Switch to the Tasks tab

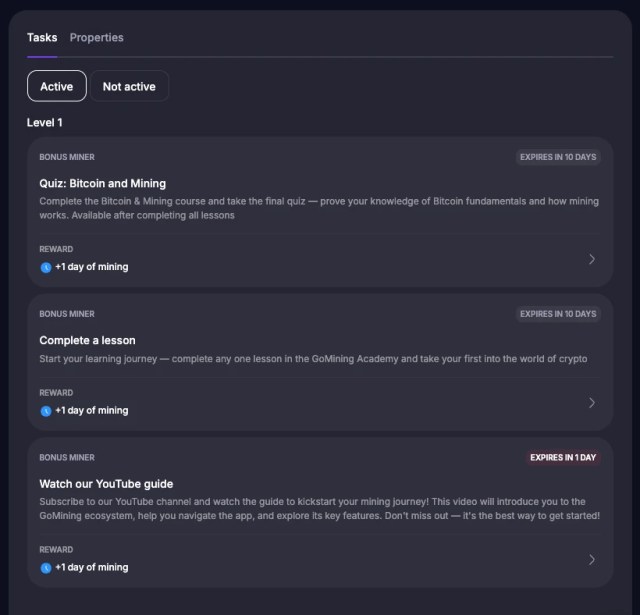point(42,38)
